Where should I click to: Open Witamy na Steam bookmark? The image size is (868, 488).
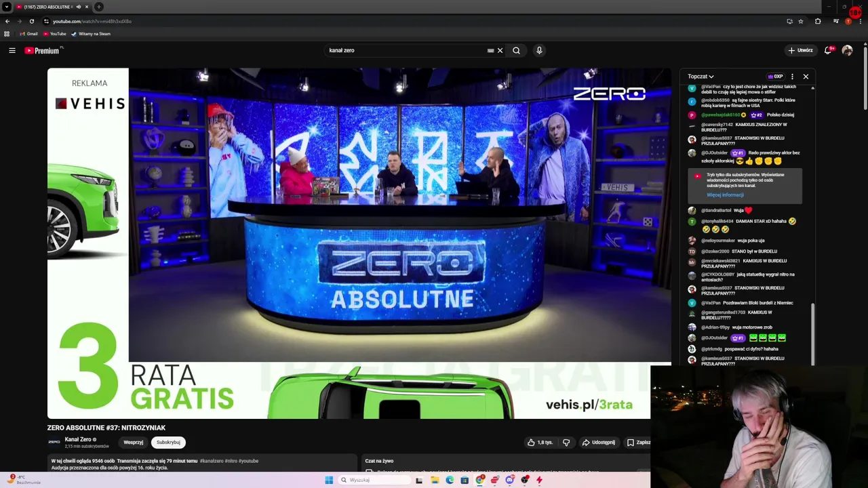[91, 34]
